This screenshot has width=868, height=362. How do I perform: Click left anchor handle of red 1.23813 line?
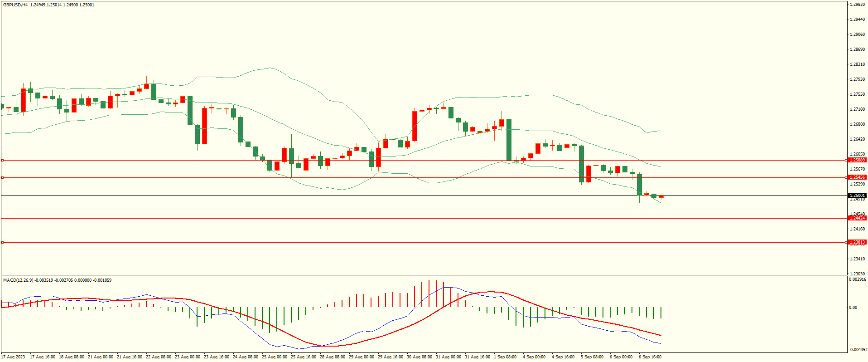point(2,242)
